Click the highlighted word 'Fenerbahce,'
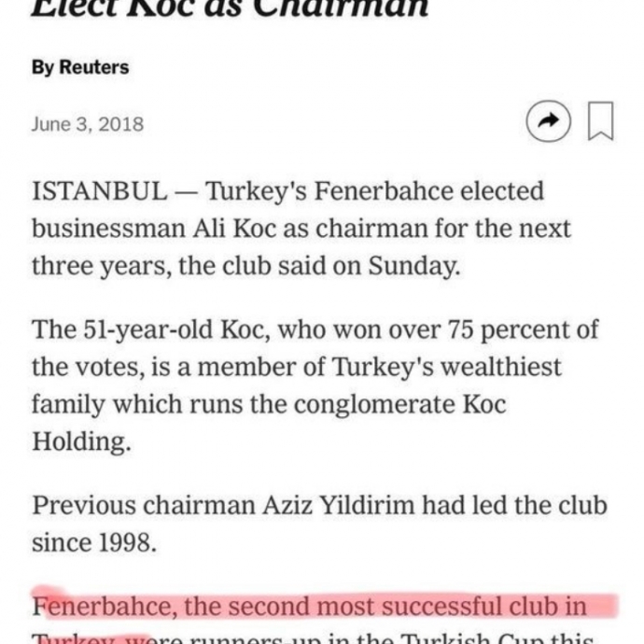644x644 pixels. [105, 607]
